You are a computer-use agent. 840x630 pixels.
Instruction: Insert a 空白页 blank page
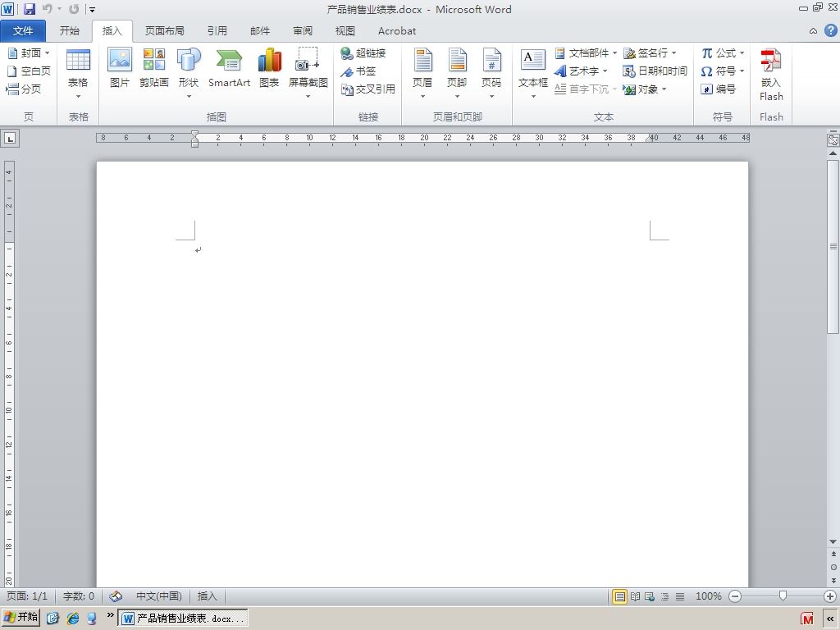(29, 71)
